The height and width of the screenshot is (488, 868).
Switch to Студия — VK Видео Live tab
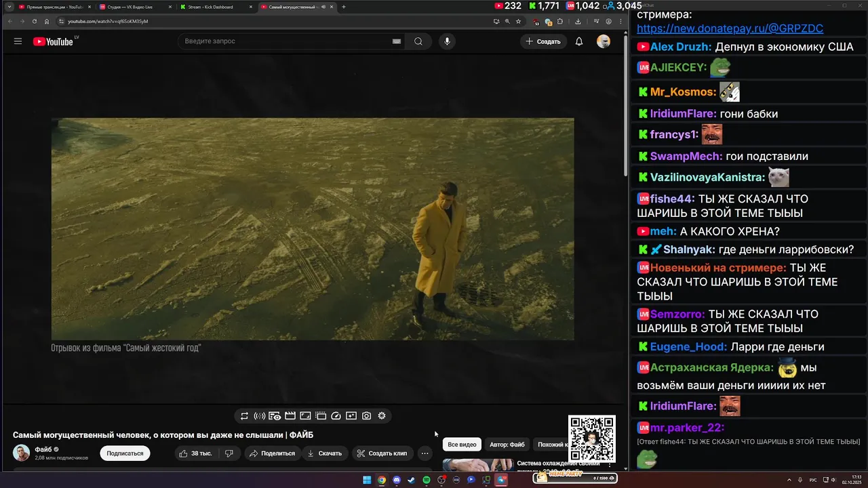click(136, 7)
